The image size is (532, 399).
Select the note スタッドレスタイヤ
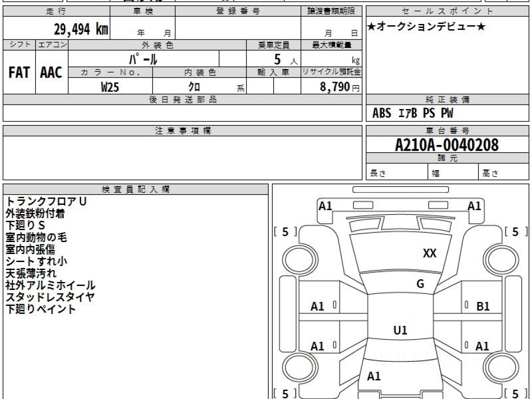(x=50, y=297)
